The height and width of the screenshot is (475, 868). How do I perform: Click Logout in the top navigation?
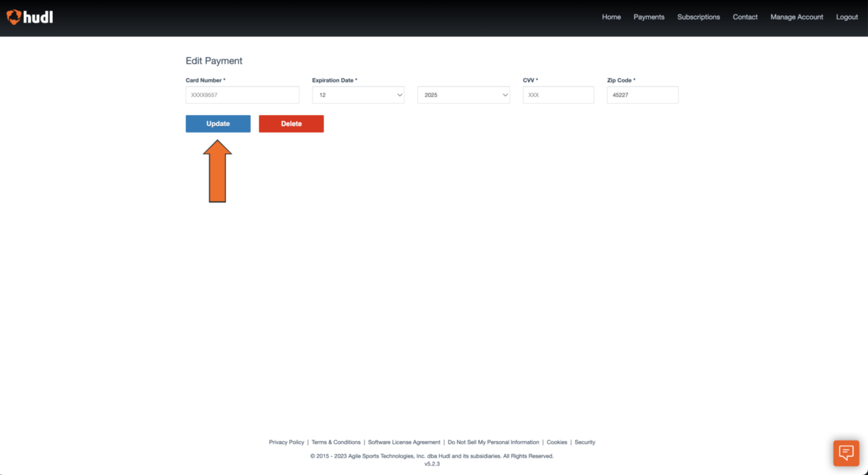(846, 17)
